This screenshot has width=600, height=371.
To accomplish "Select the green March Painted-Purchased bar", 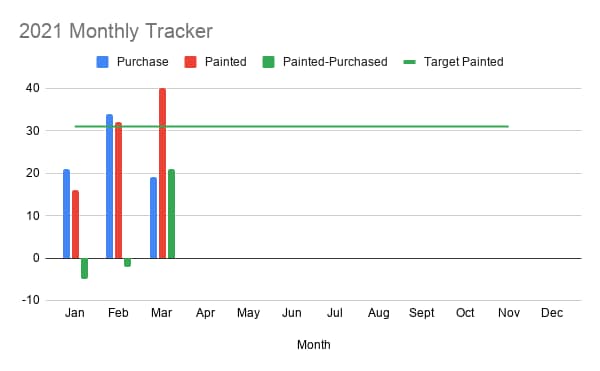I will tap(171, 214).
